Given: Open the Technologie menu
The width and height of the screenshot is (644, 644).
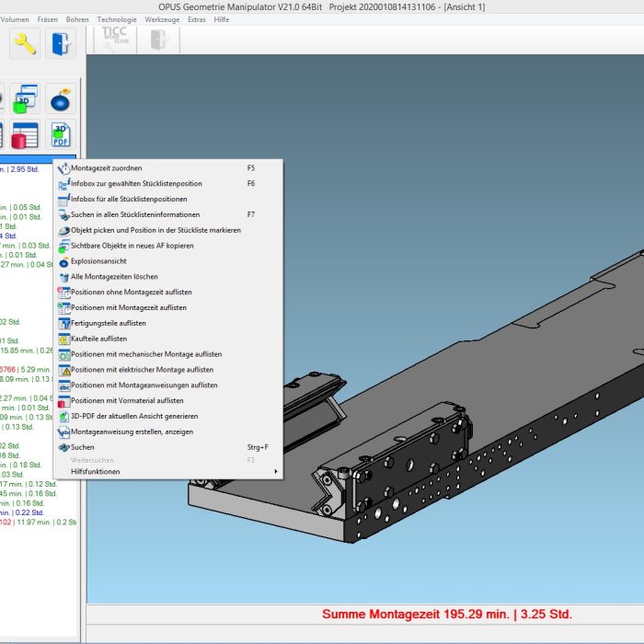Looking at the screenshot, I should [x=117, y=19].
